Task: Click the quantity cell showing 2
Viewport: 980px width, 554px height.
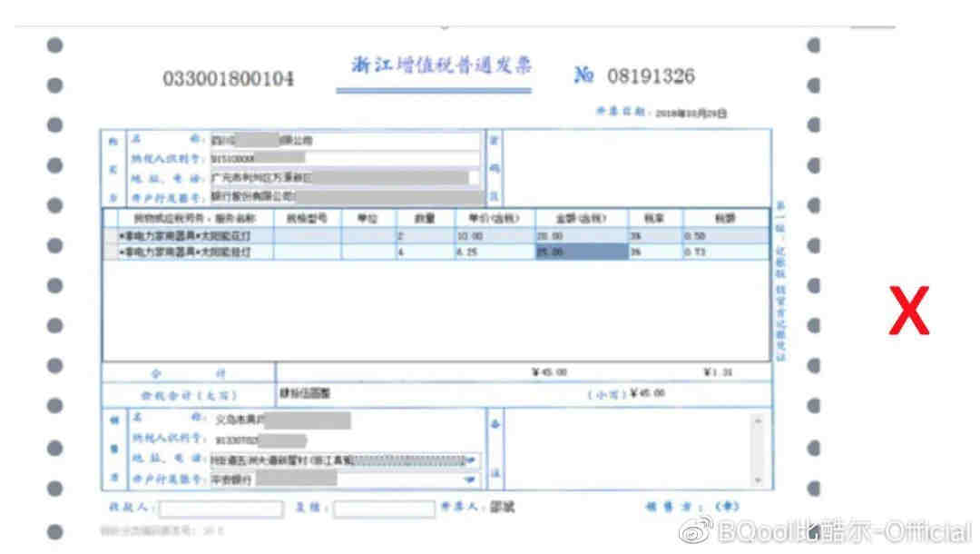Action: coord(425,236)
